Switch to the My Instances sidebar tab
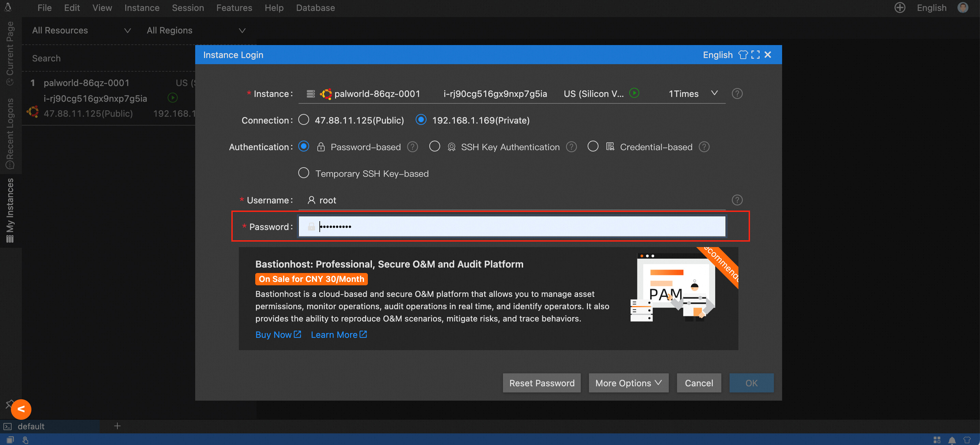Image resolution: width=980 pixels, height=445 pixels. (x=10, y=210)
